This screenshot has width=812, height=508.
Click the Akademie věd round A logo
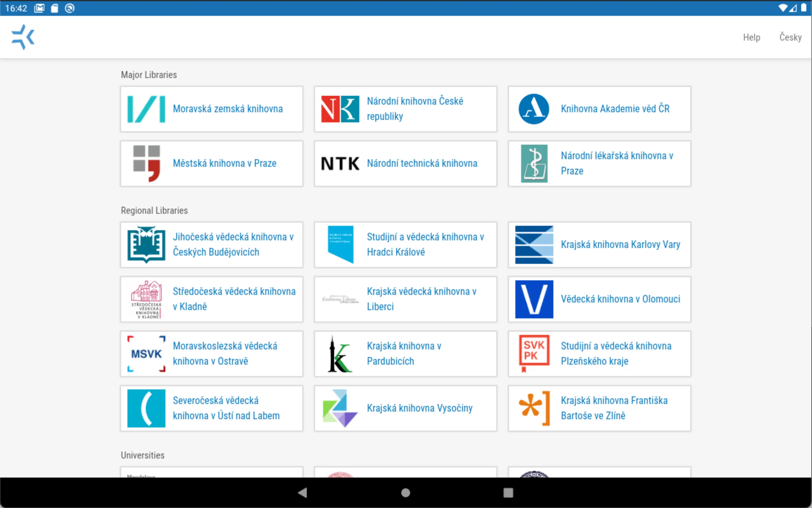[x=534, y=109]
